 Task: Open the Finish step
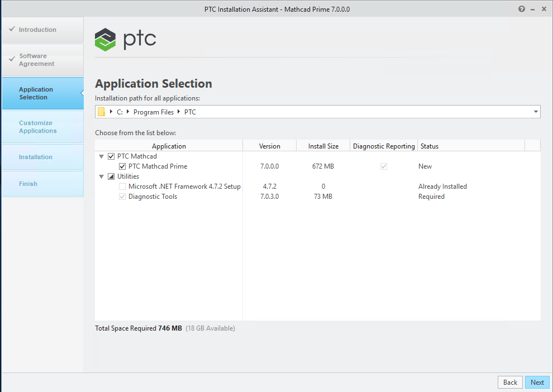point(42,184)
